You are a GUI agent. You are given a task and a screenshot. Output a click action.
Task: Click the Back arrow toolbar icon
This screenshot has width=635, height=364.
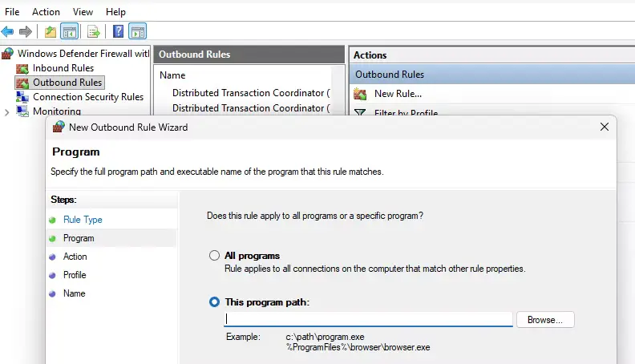(8, 32)
